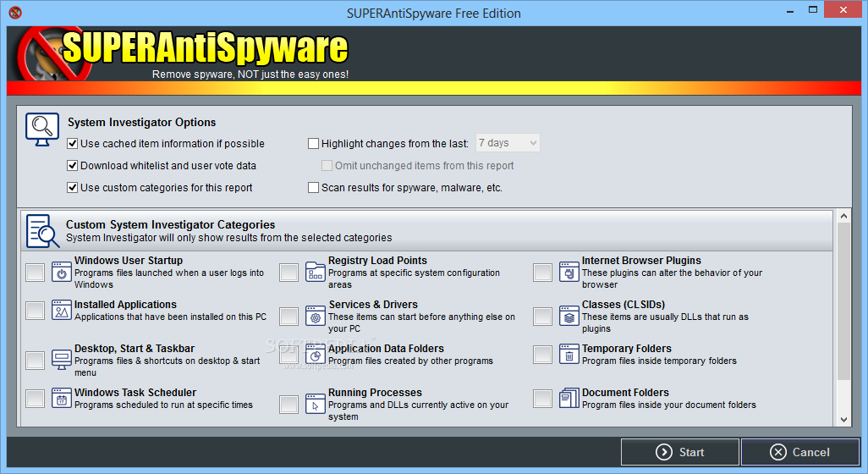Click the Desktop, Start & Taskbar title text
This screenshot has height=474, width=868.
(x=135, y=348)
